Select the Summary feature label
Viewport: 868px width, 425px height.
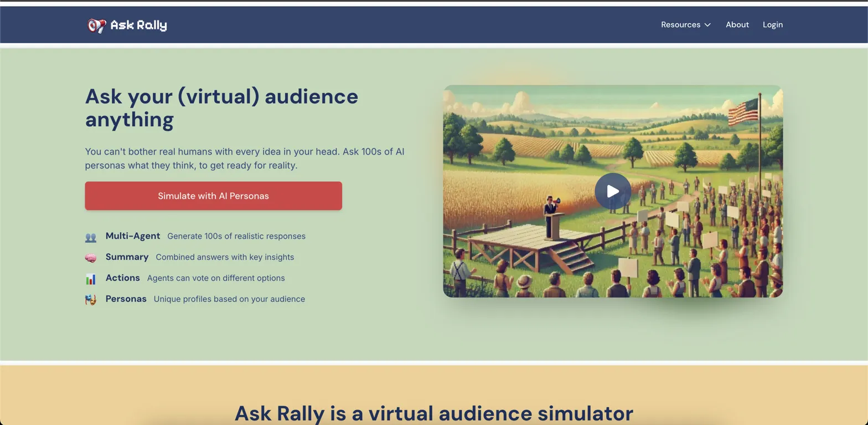[127, 257]
